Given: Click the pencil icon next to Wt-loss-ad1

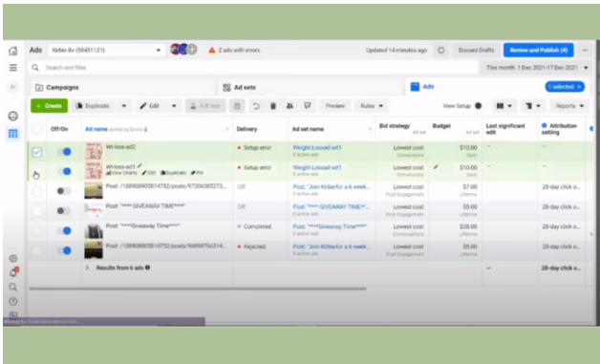Looking at the screenshot, I should click(x=140, y=166).
